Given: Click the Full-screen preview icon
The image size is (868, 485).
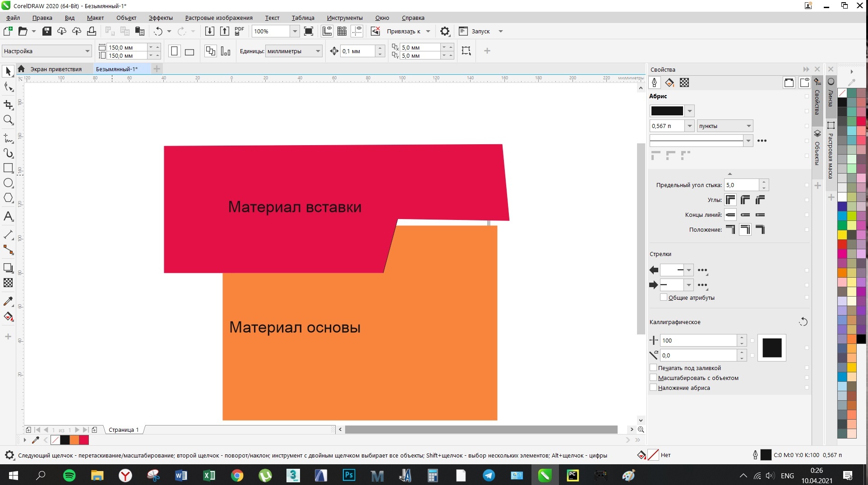Looking at the screenshot, I should click(x=309, y=31).
